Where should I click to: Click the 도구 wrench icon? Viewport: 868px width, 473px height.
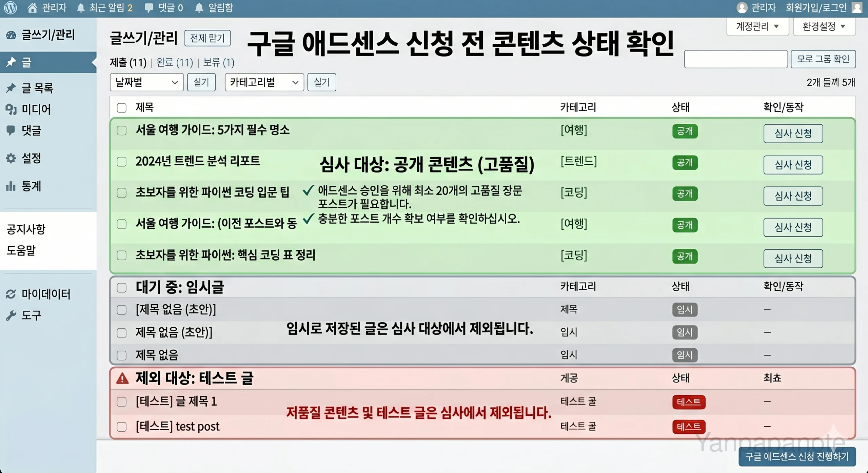(x=11, y=315)
